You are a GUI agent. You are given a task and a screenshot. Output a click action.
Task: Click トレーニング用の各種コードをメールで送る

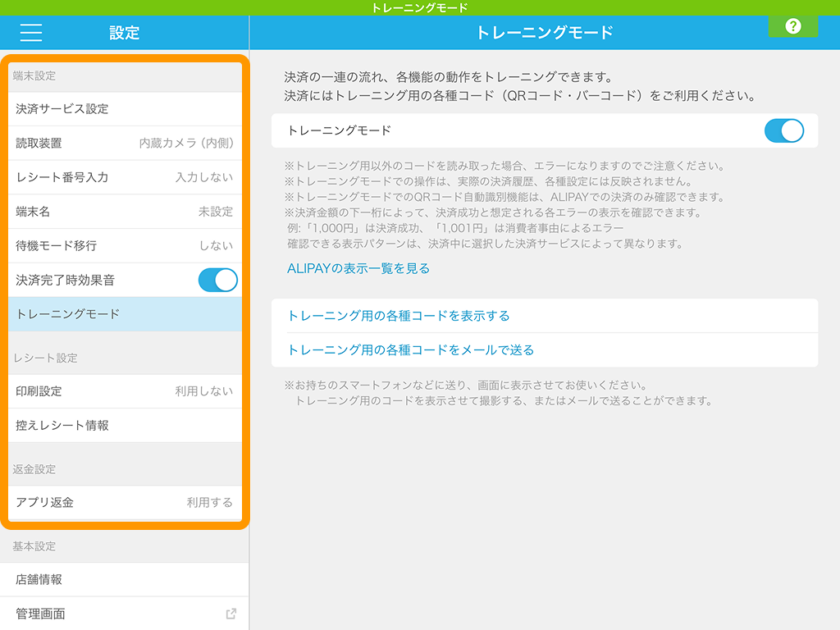411,350
